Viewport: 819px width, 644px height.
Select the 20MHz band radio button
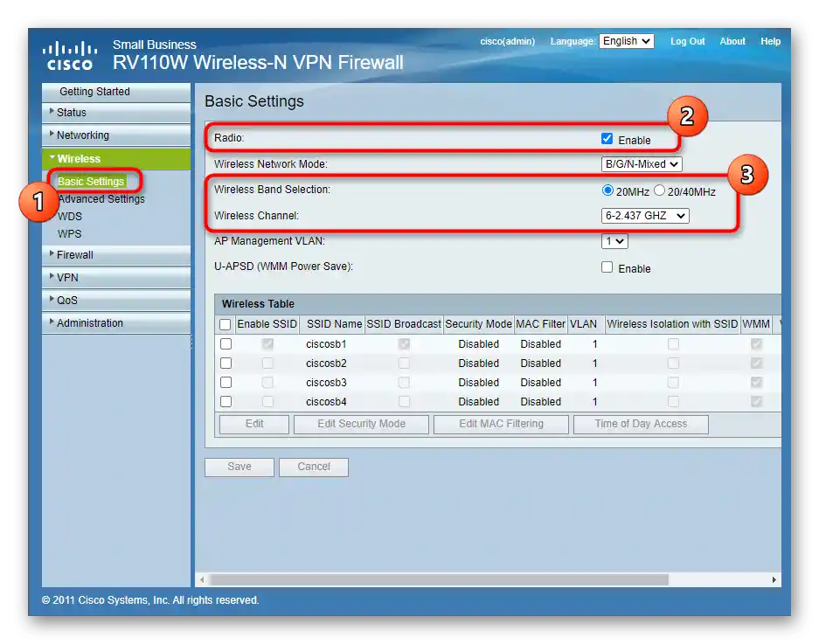point(607,190)
